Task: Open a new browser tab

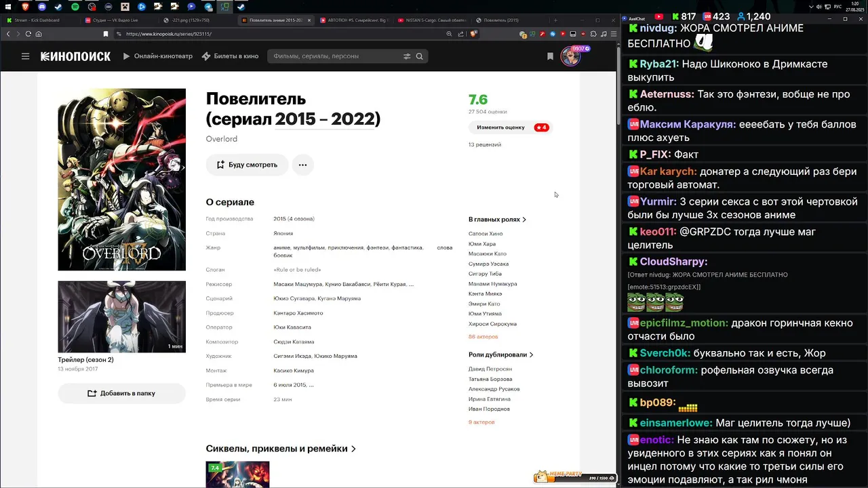Action: (555, 20)
